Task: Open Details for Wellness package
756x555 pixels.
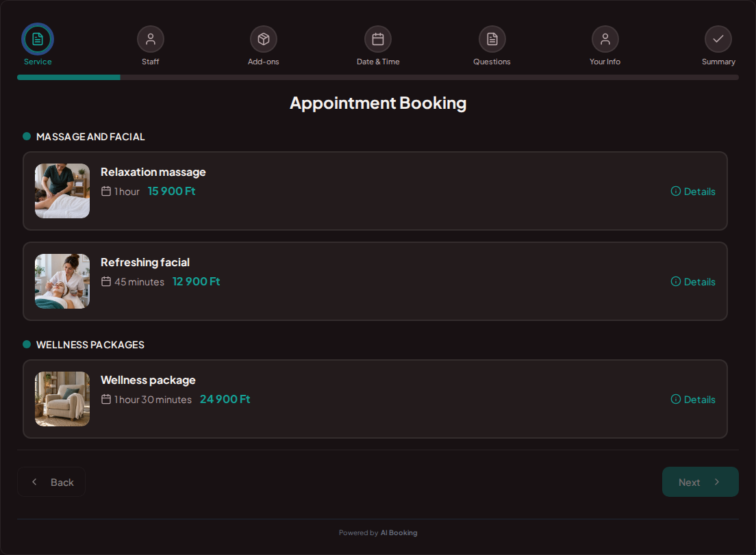Action: (x=693, y=400)
